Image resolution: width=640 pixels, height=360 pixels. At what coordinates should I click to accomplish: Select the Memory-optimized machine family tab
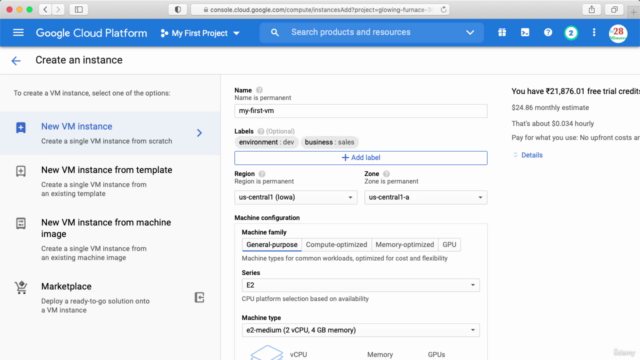404,245
